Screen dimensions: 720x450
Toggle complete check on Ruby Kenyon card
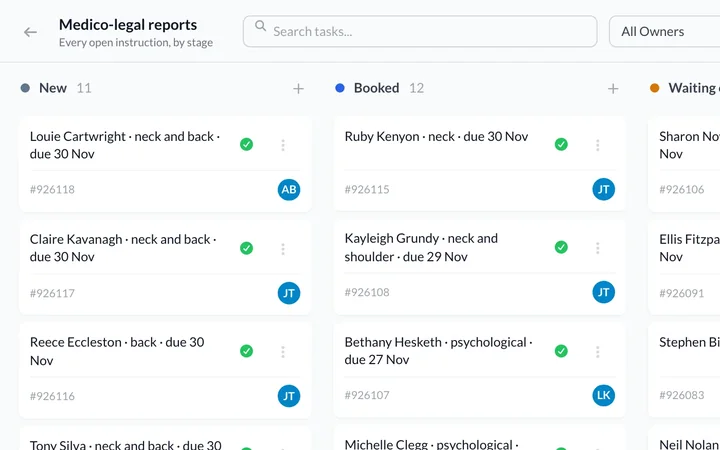(561, 144)
